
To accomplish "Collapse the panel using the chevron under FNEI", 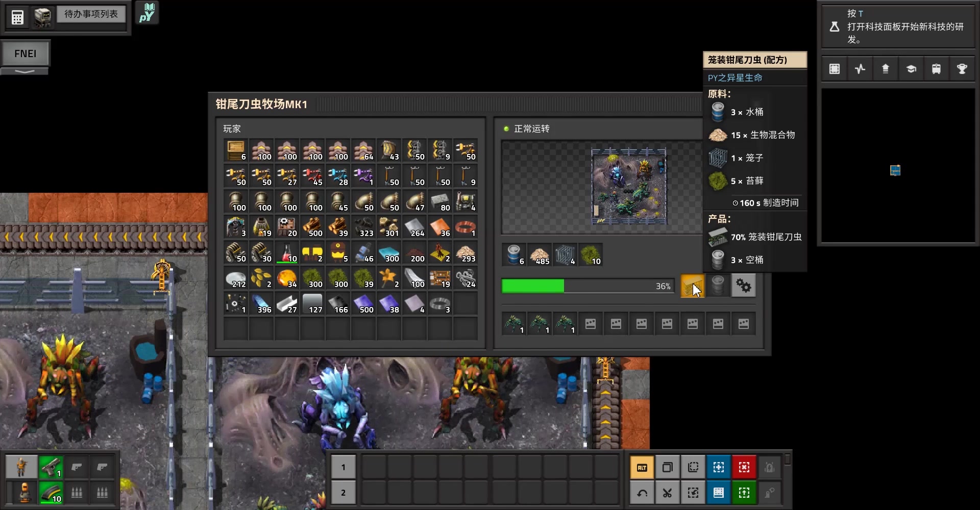I will point(25,71).
